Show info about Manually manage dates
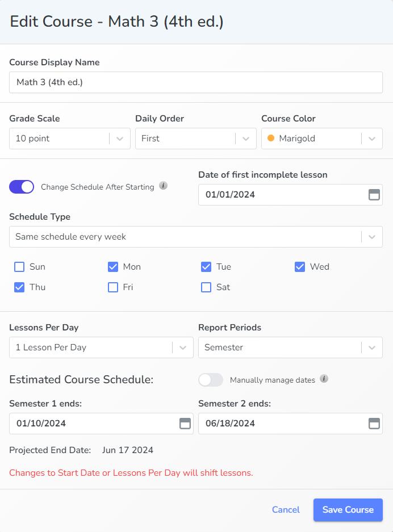393x532 pixels. (x=324, y=379)
